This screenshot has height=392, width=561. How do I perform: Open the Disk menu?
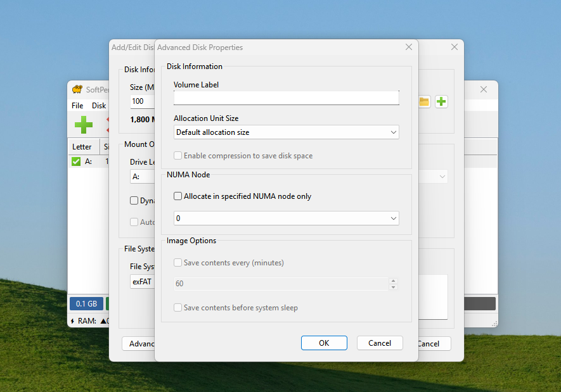(99, 106)
